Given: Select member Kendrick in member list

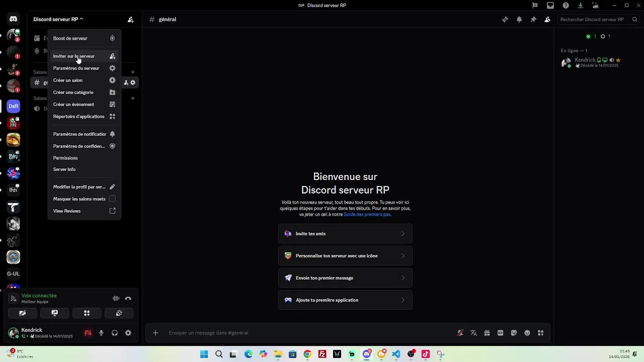Looking at the screenshot, I should 598,62.
